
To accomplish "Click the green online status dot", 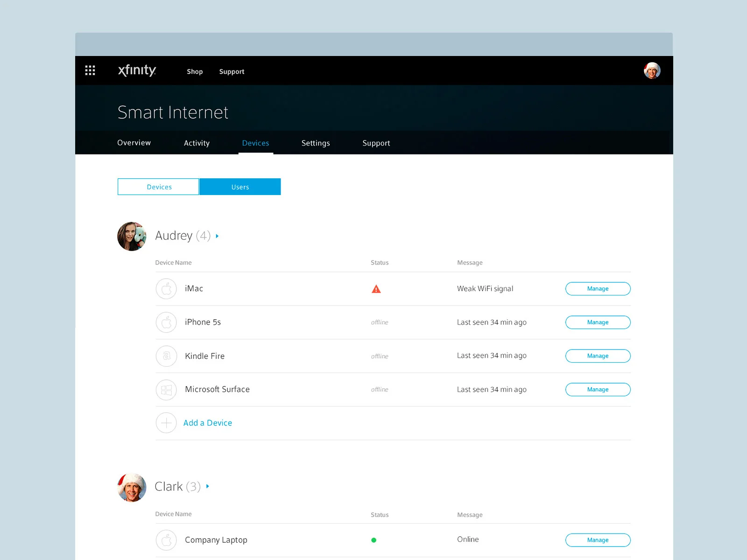I will click(373, 539).
